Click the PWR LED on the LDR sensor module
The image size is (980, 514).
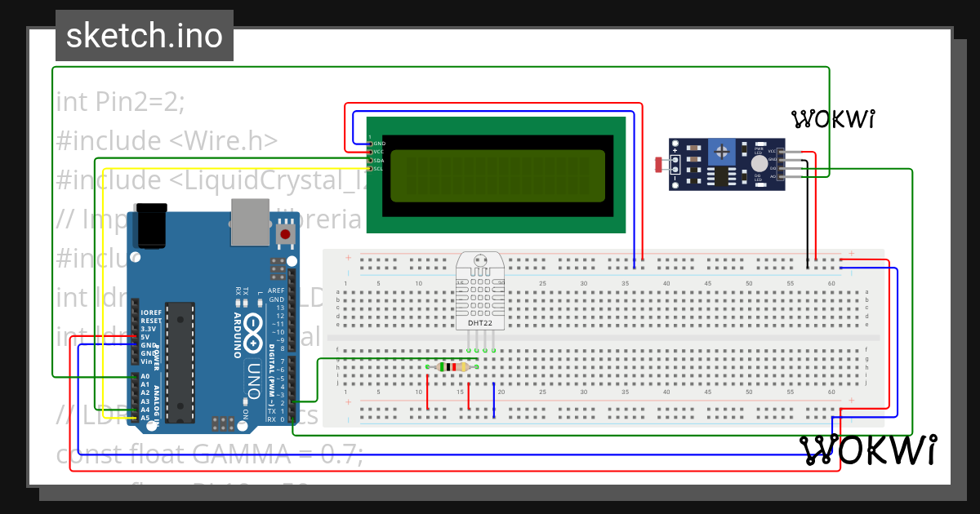(761, 142)
